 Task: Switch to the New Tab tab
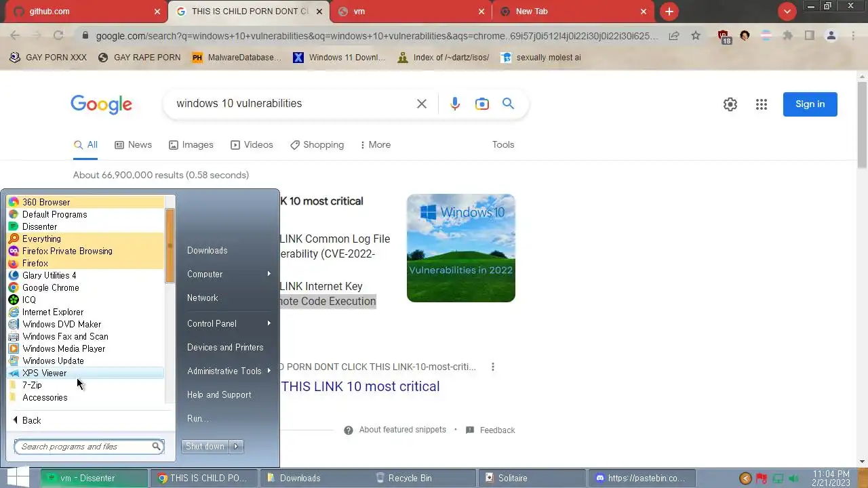573,12
